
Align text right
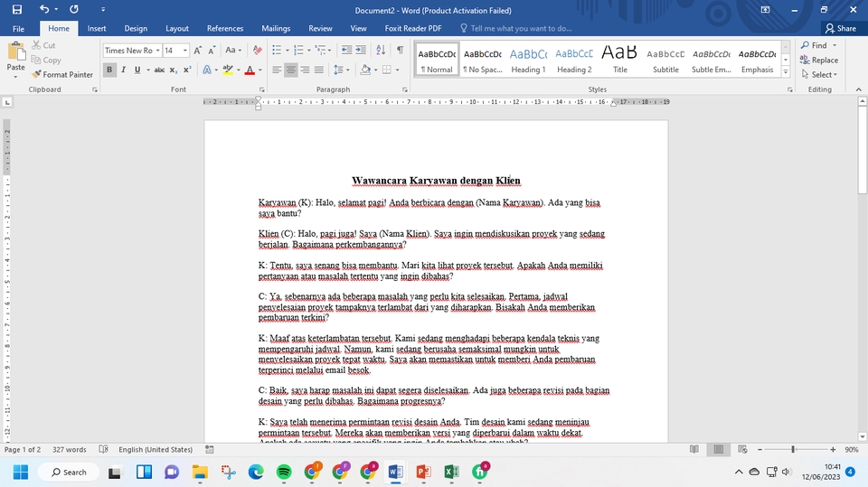tap(305, 70)
